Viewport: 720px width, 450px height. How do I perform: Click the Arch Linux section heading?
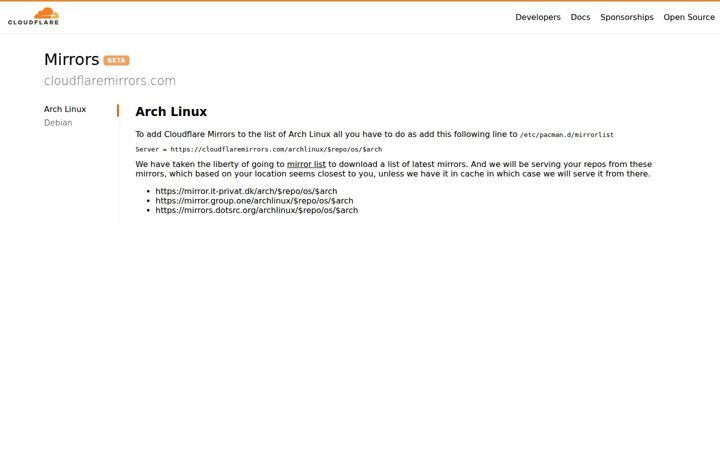point(171,112)
